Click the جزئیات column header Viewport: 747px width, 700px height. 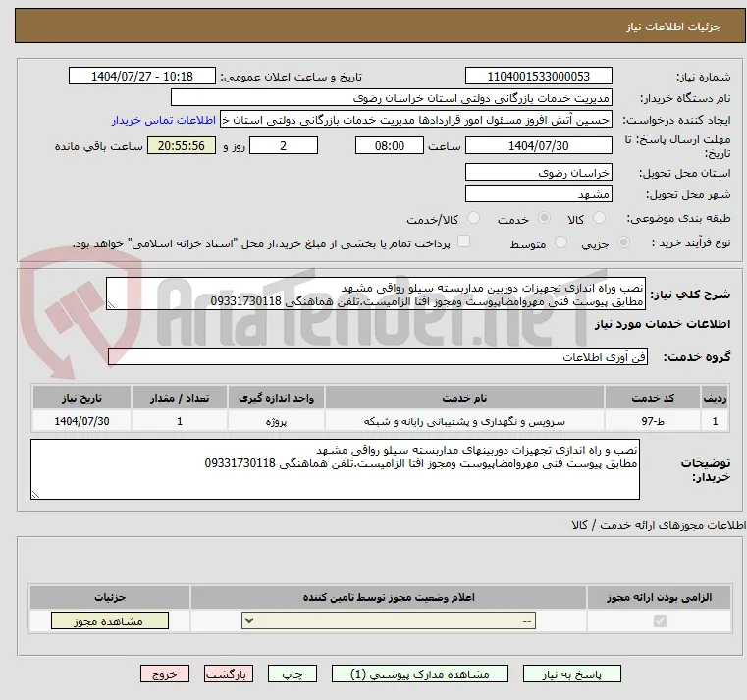pyautogui.click(x=110, y=597)
